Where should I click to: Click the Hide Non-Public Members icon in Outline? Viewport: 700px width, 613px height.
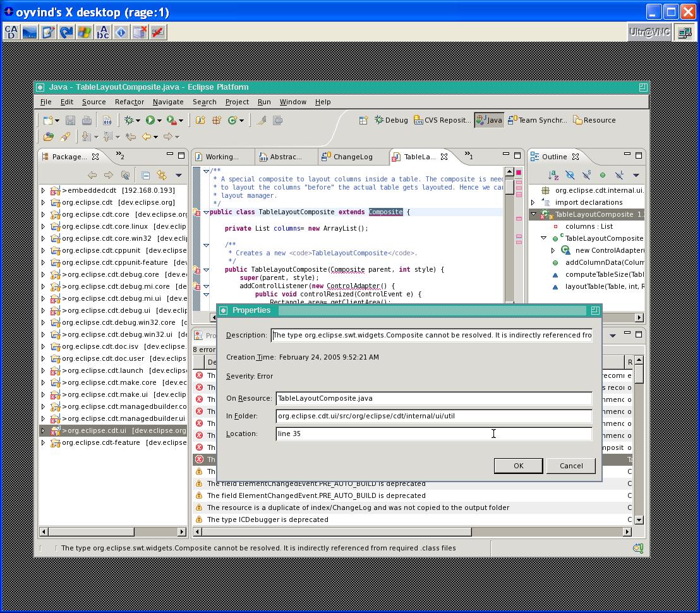coord(603,175)
